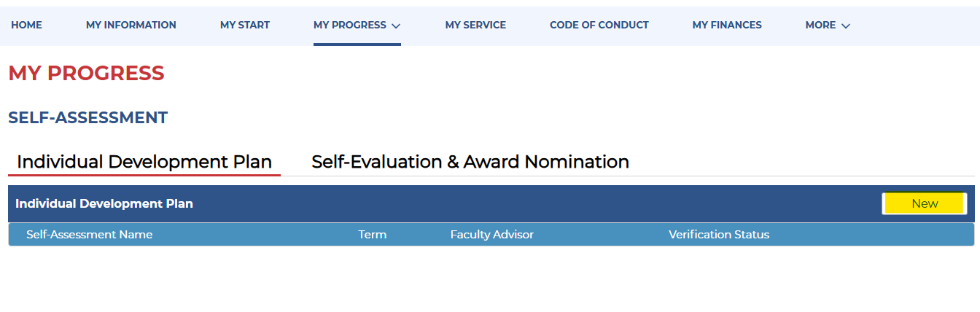Open the MY INFORMATION nav item
This screenshot has width=980, height=312.
(131, 25)
